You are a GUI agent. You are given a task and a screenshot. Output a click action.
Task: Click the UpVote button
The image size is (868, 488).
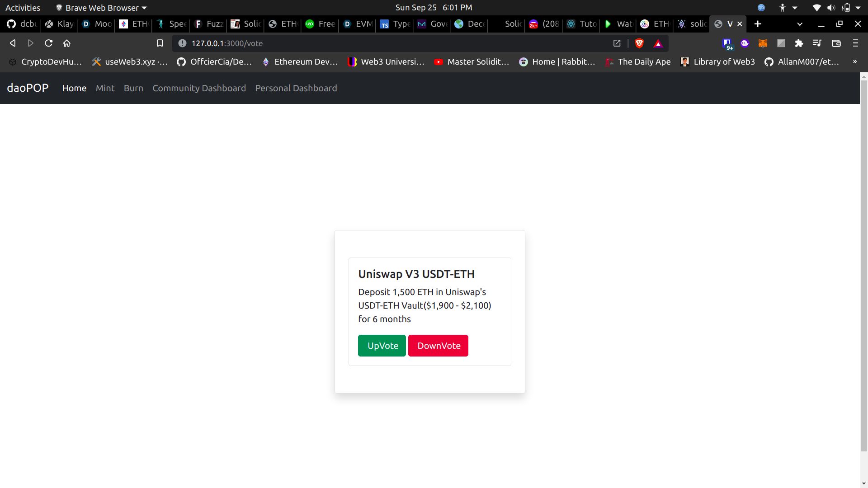[382, 346]
